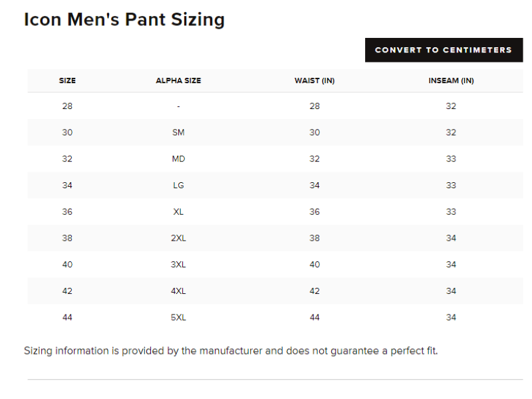The height and width of the screenshot is (399, 532).
Task: Click the Icon Men's Pant Sizing heading
Action: tap(124, 19)
